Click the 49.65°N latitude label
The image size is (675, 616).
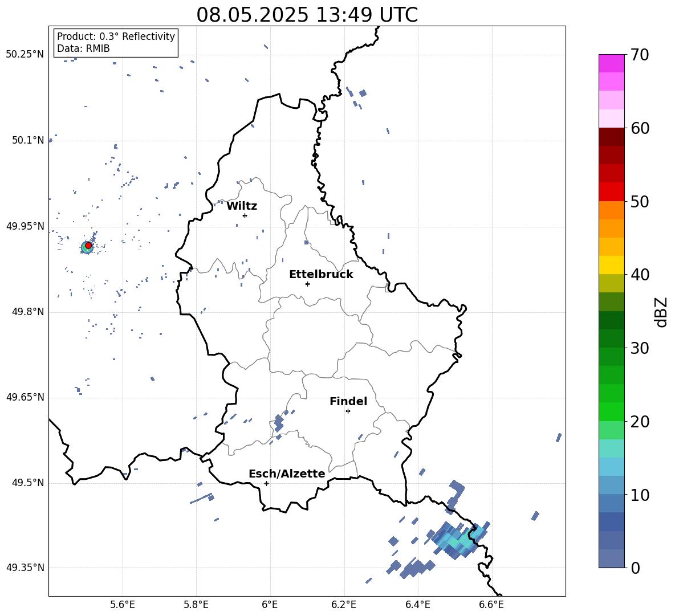point(25,397)
